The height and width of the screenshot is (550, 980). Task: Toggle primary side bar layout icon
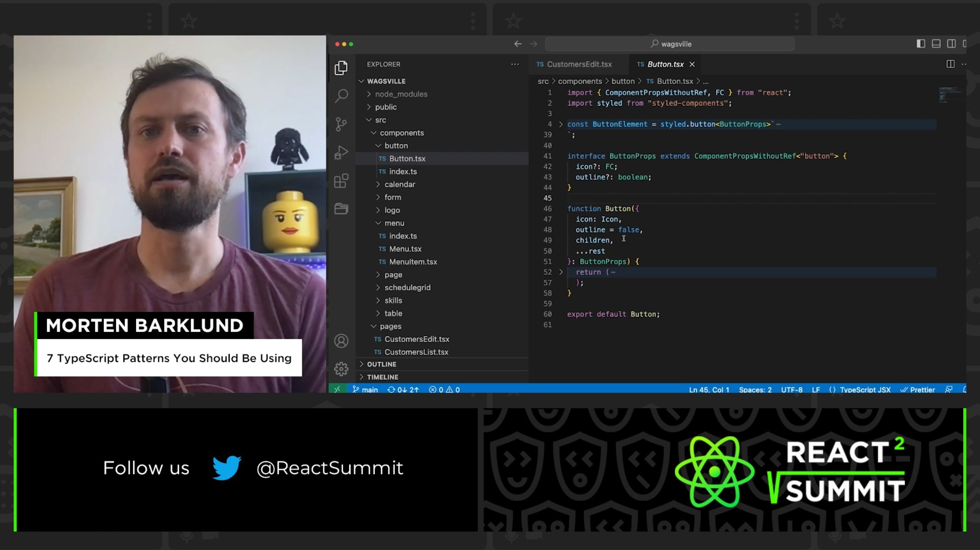921,44
